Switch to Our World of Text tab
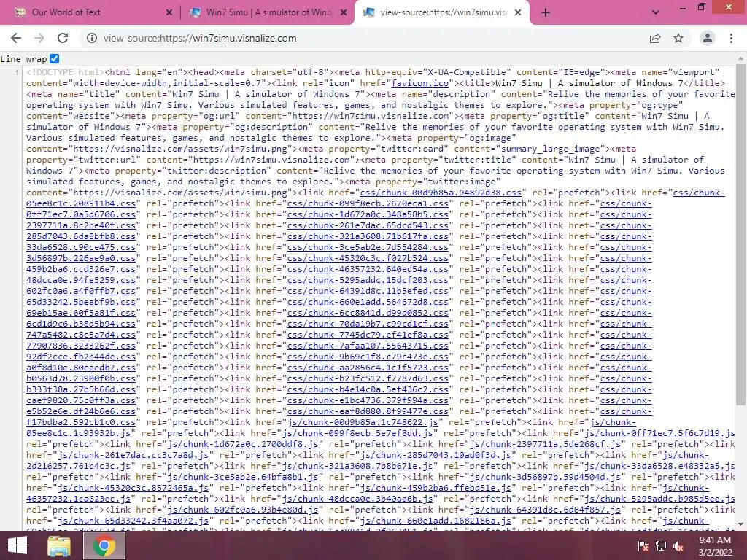The height and width of the screenshot is (560, 747). [x=90, y=12]
